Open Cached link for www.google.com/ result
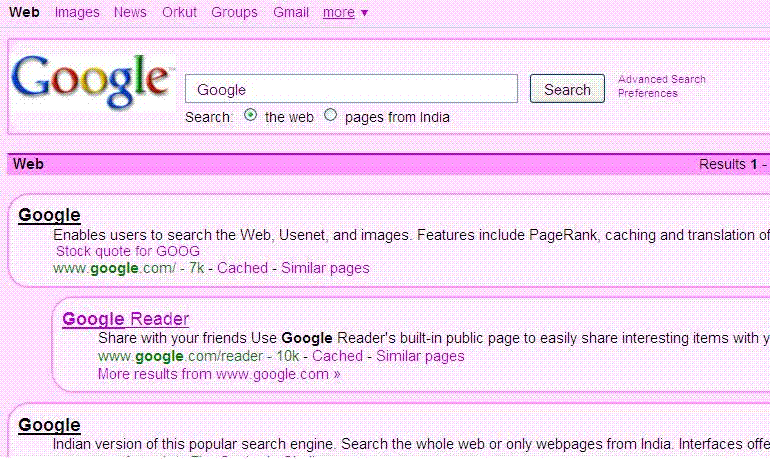The height and width of the screenshot is (459, 770). pyautogui.click(x=243, y=268)
